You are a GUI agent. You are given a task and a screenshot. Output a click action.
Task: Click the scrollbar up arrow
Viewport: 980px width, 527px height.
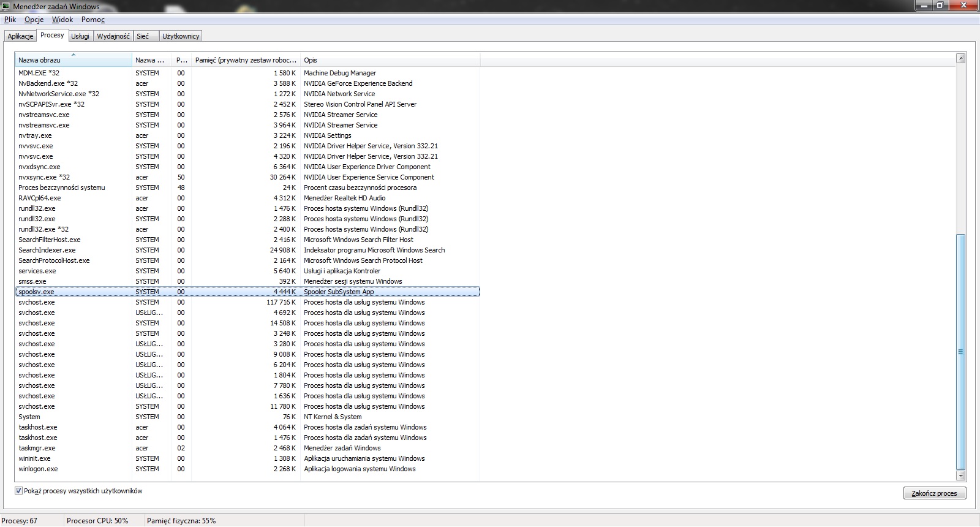coord(960,59)
